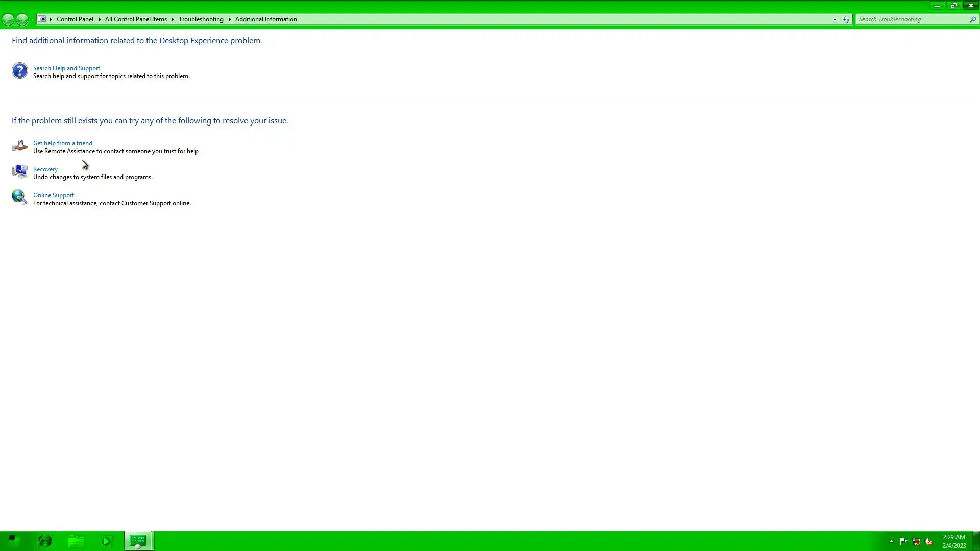980x551 pixels.
Task: Click the Search Troubleshooting input field
Action: pos(911,19)
